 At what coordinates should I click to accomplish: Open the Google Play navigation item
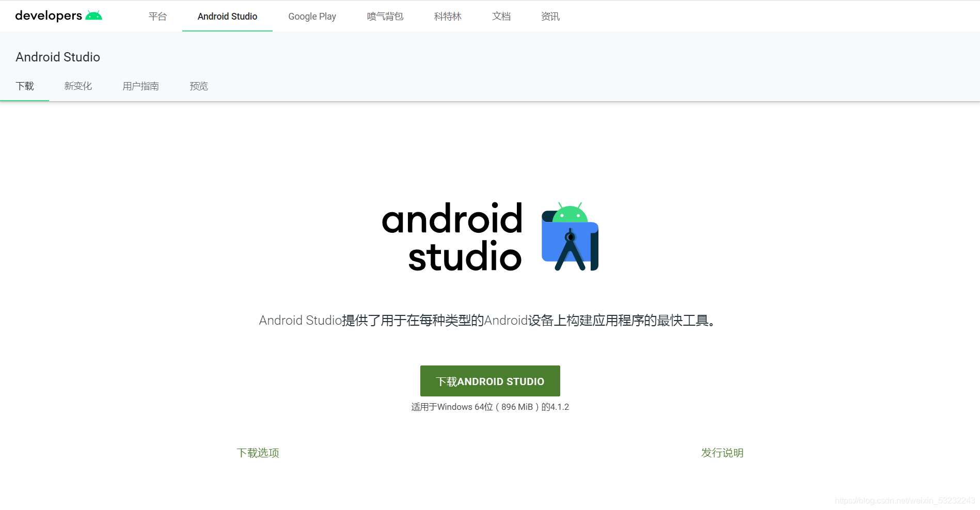312,17
